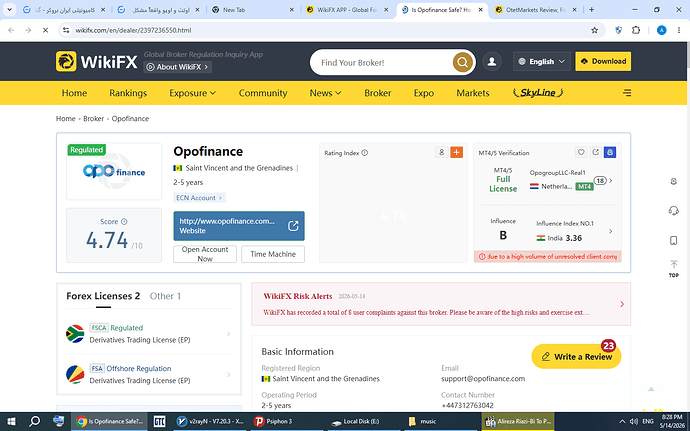This screenshot has height=431, width=690.
Task: Click the Opofinance logo thumbnail
Action: click(114, 171)
